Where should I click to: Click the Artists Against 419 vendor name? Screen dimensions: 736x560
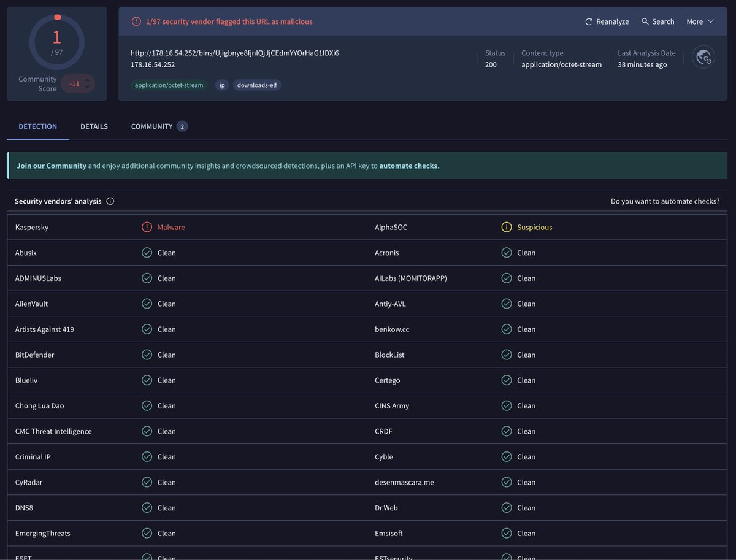45,329
